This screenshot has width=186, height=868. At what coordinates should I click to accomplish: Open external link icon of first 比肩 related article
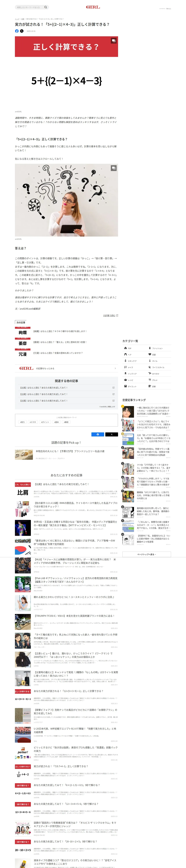[x=113, y=388]
